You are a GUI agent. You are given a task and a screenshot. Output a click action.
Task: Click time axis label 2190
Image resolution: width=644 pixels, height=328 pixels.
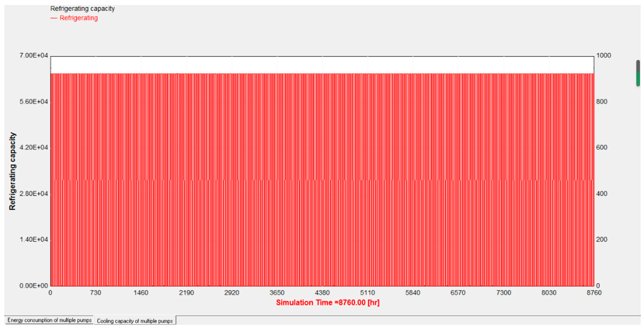tap(186, 293)
